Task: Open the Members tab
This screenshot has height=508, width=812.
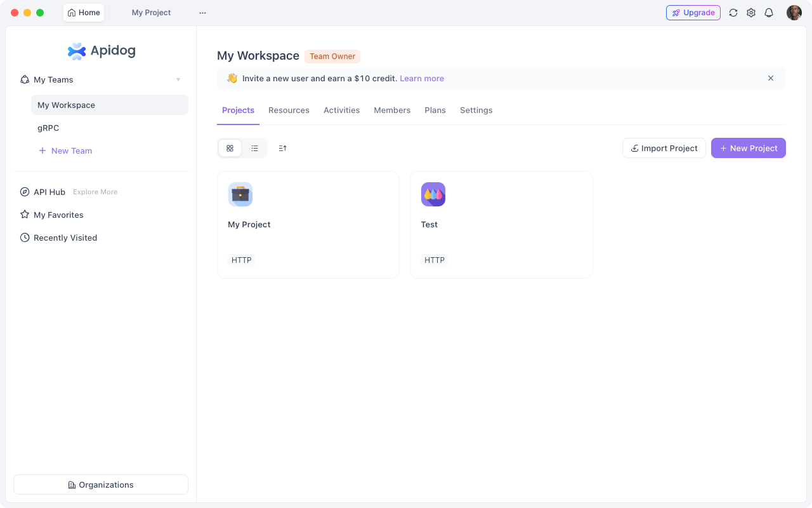Action: coord(392,110)
